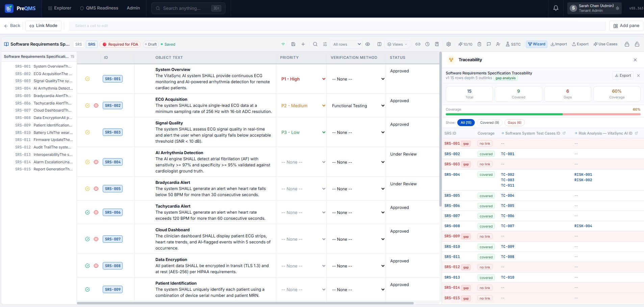The image size is (644, 307).
Task: Click the 10/10 AI score indicator
Action: point(465,44)
